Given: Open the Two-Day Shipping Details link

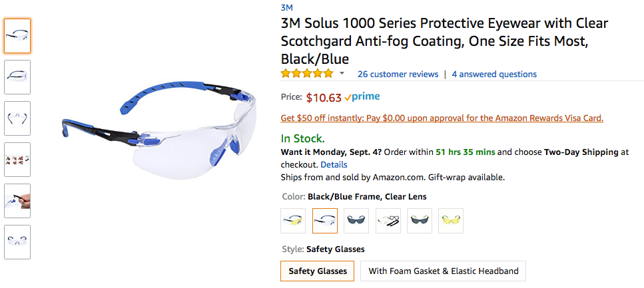Looking at the screenshot, I should pos(334,164).
